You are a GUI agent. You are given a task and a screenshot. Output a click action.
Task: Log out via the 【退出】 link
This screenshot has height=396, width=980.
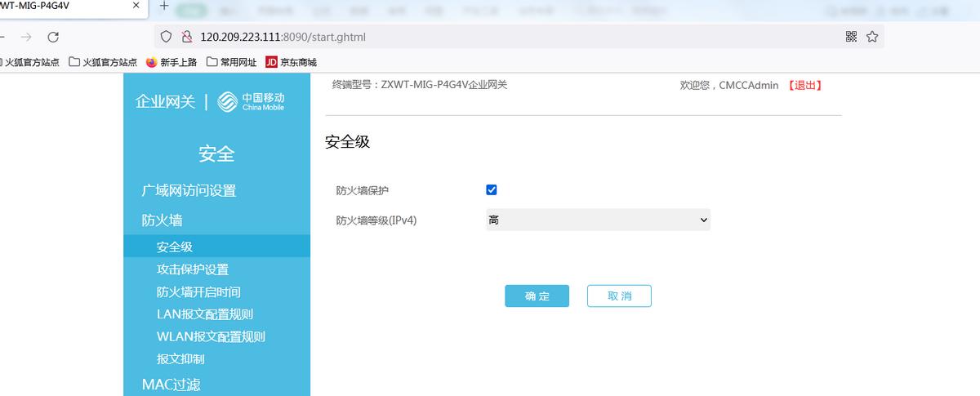pyautogui.click(x=804, y=85)
